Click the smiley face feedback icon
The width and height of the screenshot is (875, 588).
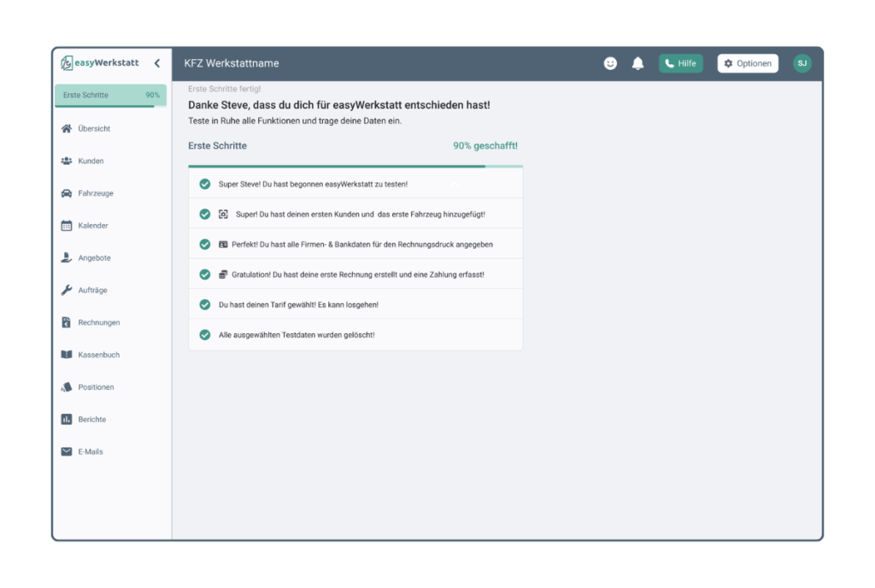coord(610,63)
